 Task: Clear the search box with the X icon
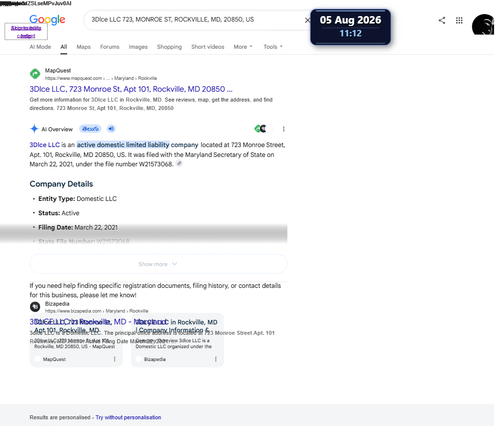tap(307, 20)
